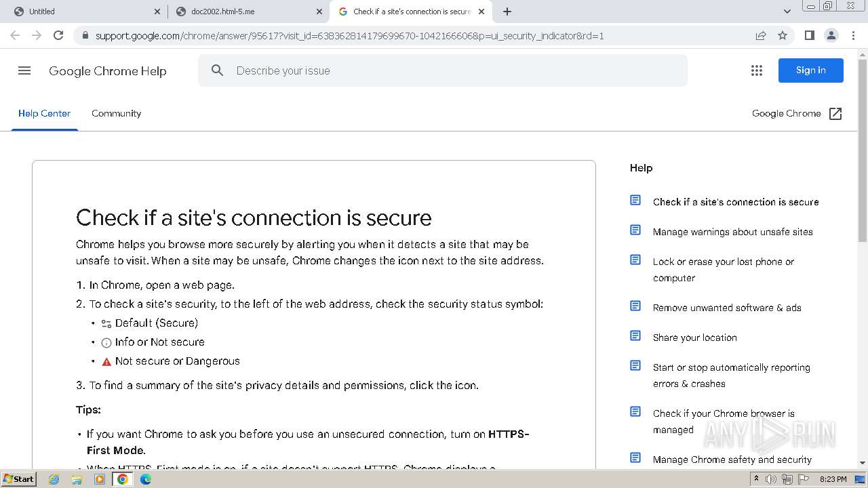Open the Windows Start menu
868x488 pixels.
(19, 479)
